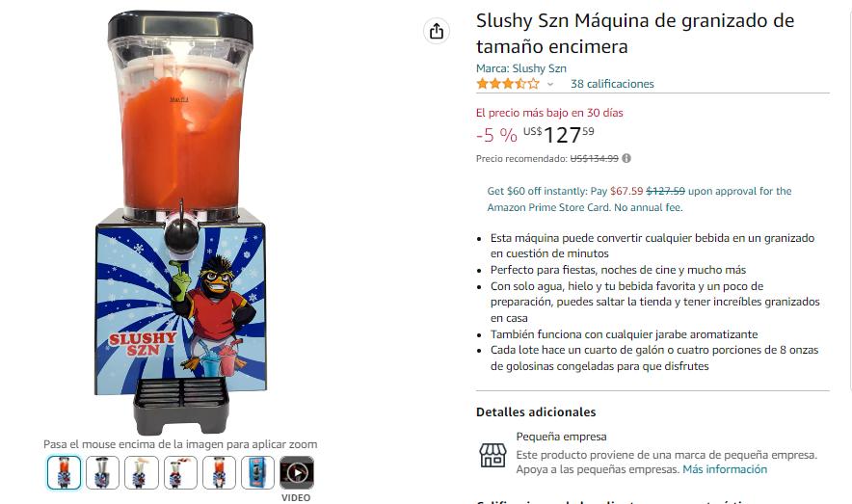Open the info icon beside Precio recomendado
Viewport: 852px width, 504px height.
[626, 159]
